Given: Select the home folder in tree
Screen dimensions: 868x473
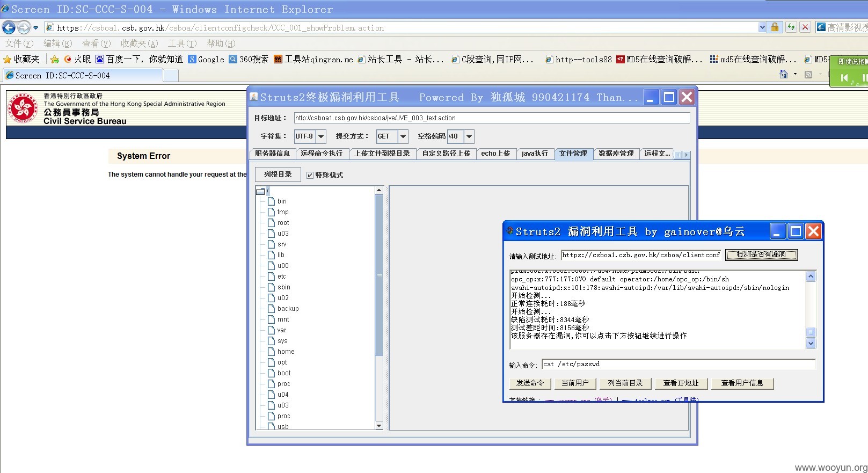Looking at the screenshot, I should (x=286, y=352).
